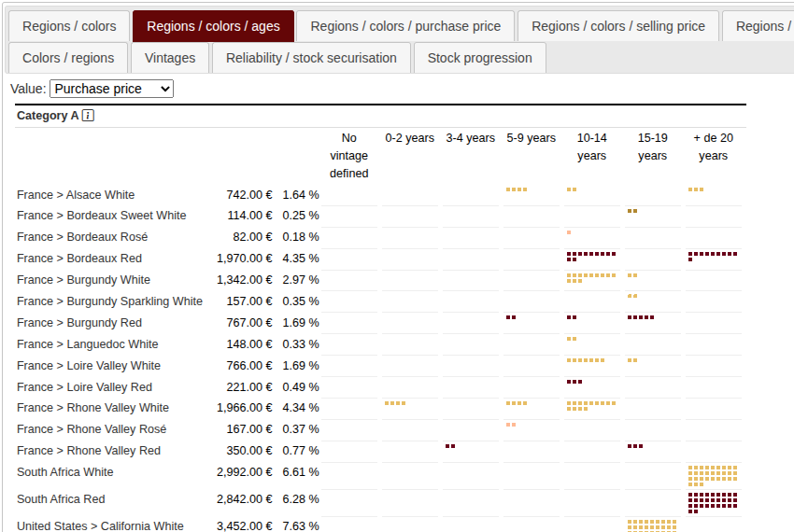
Task: Open the Value dropdown menu
Action: [x=111, y=89]
